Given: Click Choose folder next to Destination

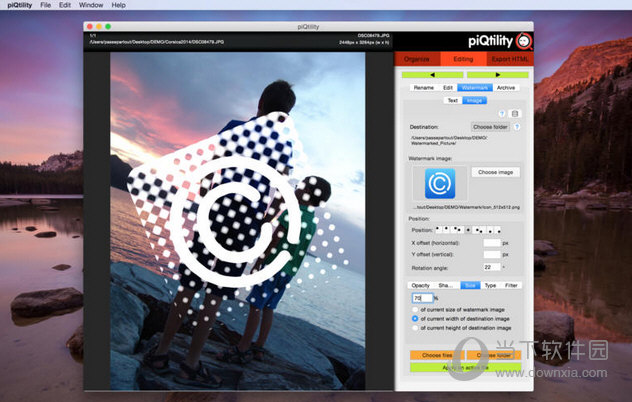Looking at the screenshot, I should [490, 127].
